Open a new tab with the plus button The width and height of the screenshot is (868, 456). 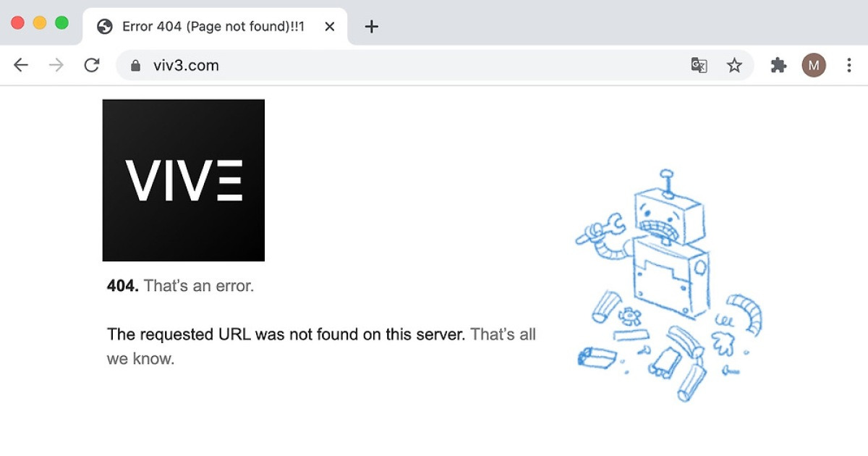pos(371,26)
